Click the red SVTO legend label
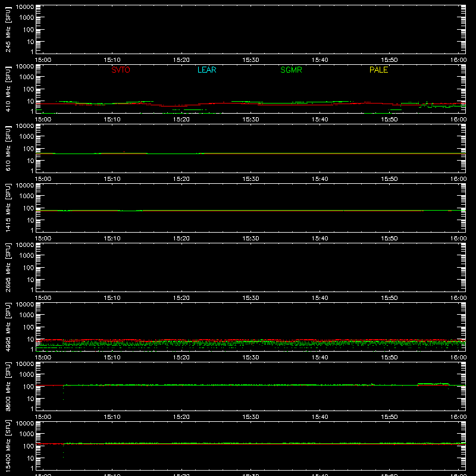This screenshot has height=476, width=476. pos(121,70)
